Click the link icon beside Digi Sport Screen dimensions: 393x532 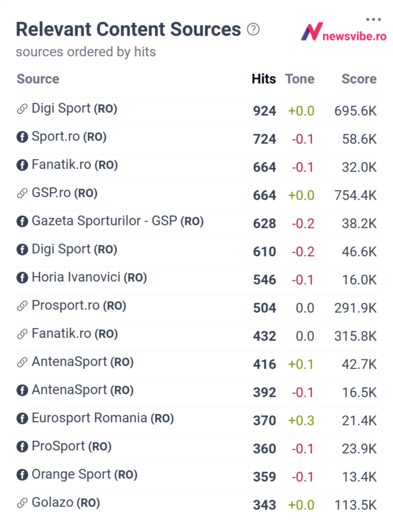(x=22, y=109)
